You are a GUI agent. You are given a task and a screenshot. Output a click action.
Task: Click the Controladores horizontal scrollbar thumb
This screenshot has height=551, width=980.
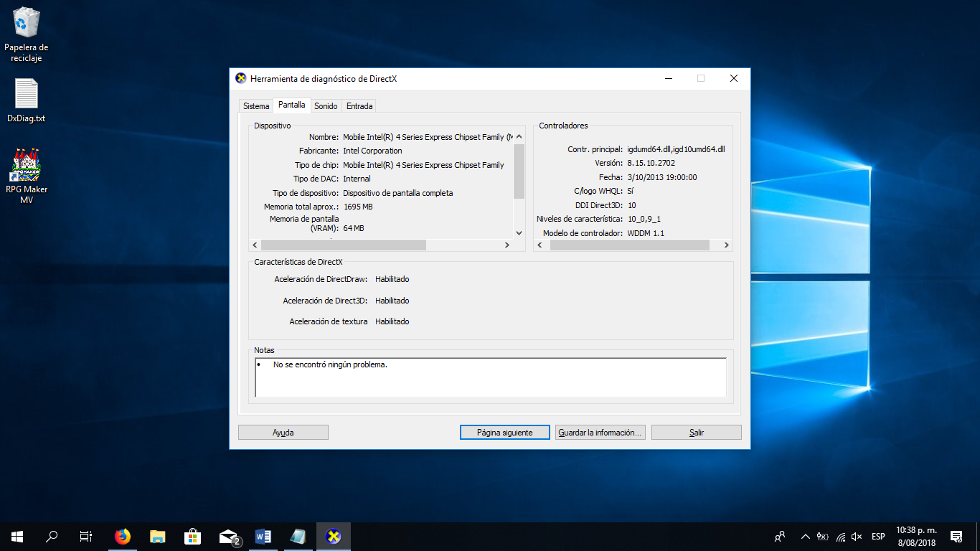pos(630,245)
